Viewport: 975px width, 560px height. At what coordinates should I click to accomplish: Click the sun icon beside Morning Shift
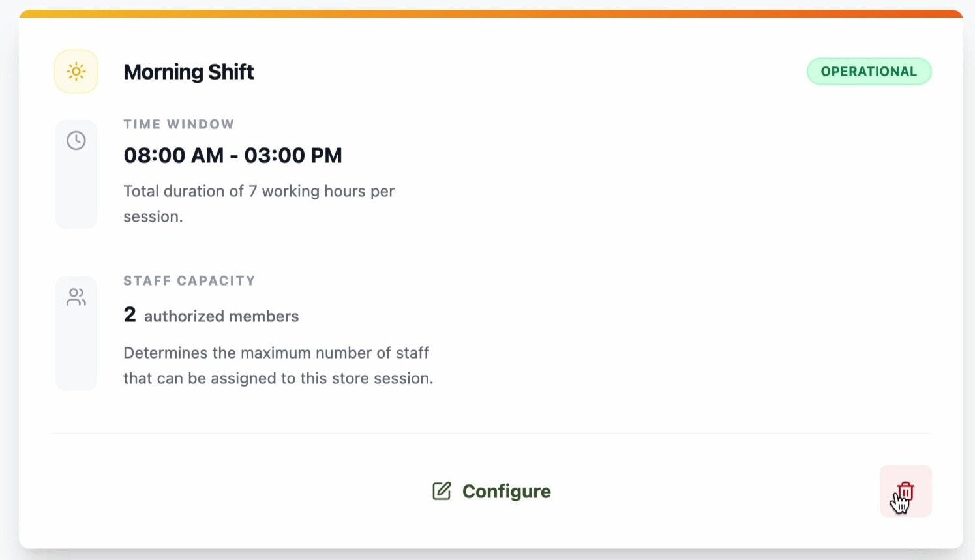point(76,72)
